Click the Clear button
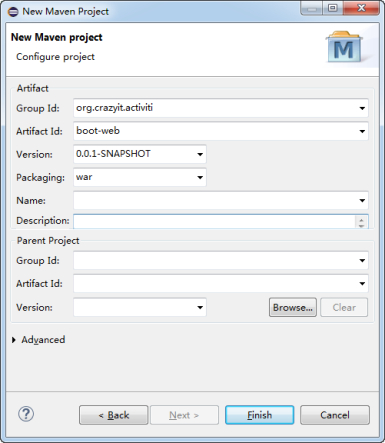This screenshot has width=385, height=443. pyautogui.click(x=344, y=307)
